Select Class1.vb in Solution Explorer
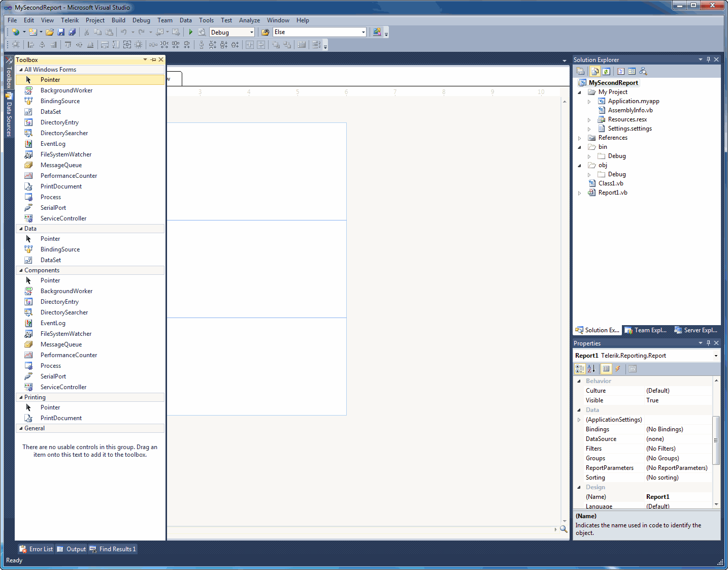The height and width of the screenshot is (570, 728). click(611, 183)
